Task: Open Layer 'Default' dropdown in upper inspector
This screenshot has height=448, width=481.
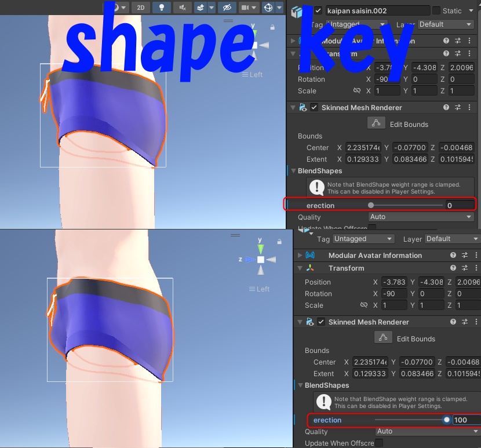Action: [446, 24]
